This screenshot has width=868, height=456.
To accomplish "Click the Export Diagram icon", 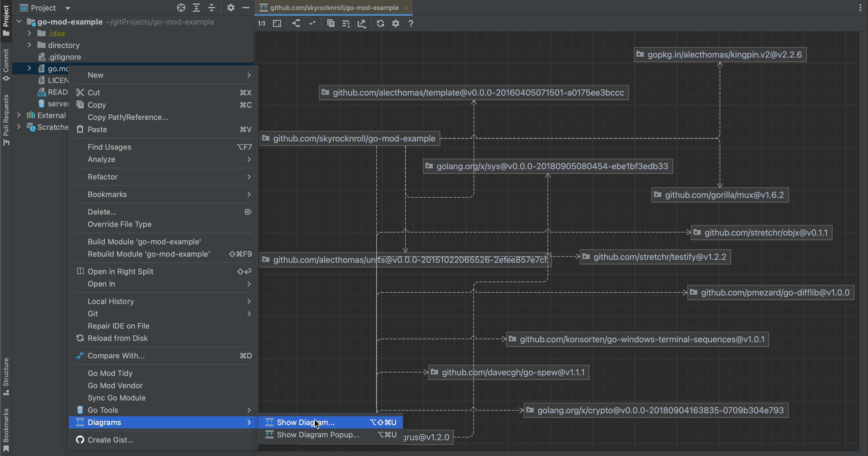I will point(362,23).
